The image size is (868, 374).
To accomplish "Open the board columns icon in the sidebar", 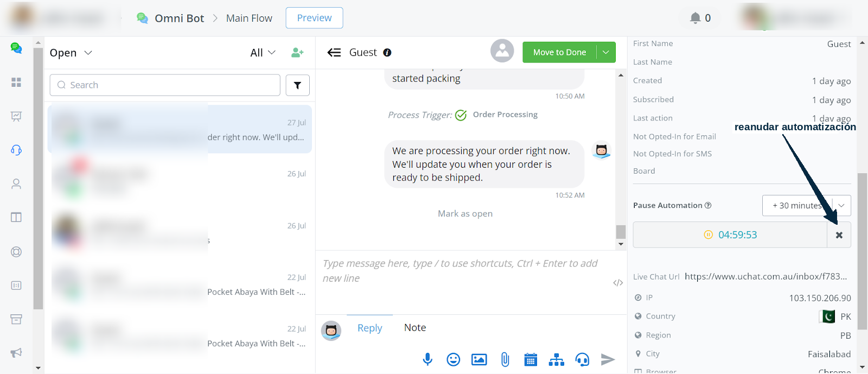I will 16,217.
